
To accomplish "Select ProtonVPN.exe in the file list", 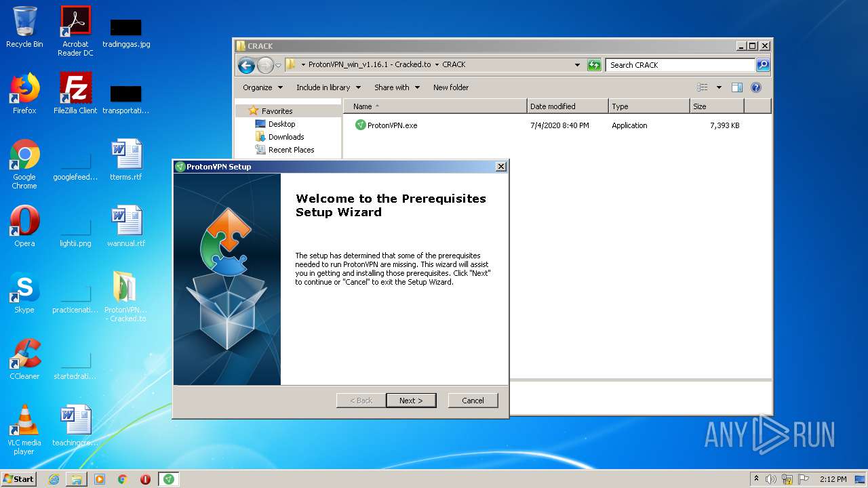I will point(387,125).
